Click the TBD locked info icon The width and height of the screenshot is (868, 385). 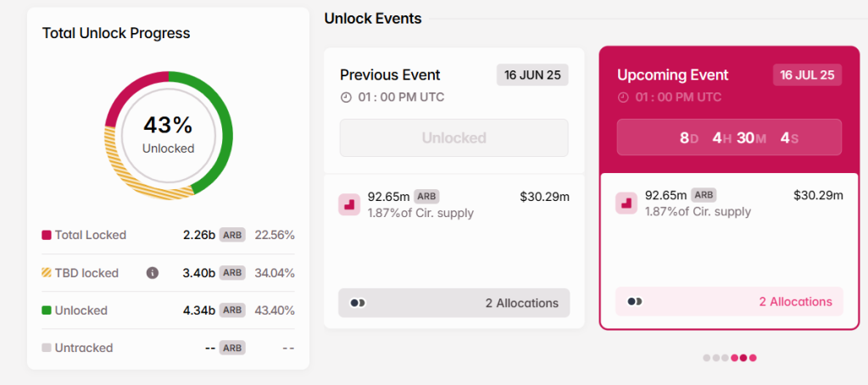(x=153, y=272)
